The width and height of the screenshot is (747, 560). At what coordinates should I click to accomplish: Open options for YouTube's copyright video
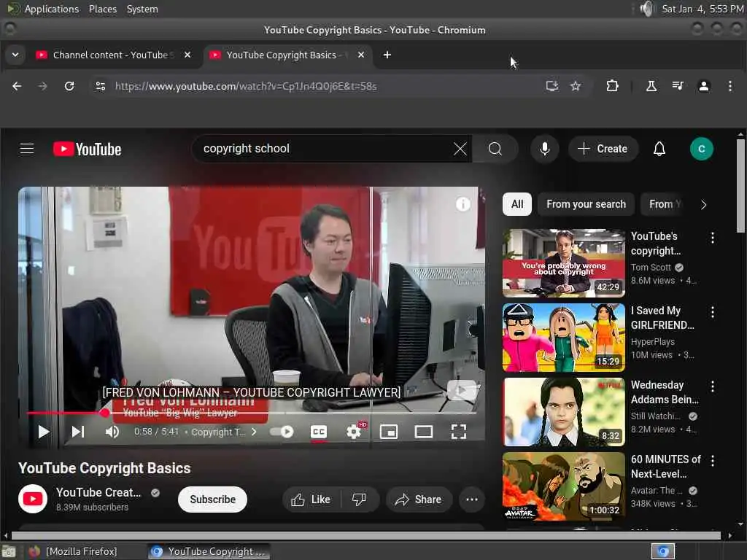pyautogui.click(x=712, y=238)
